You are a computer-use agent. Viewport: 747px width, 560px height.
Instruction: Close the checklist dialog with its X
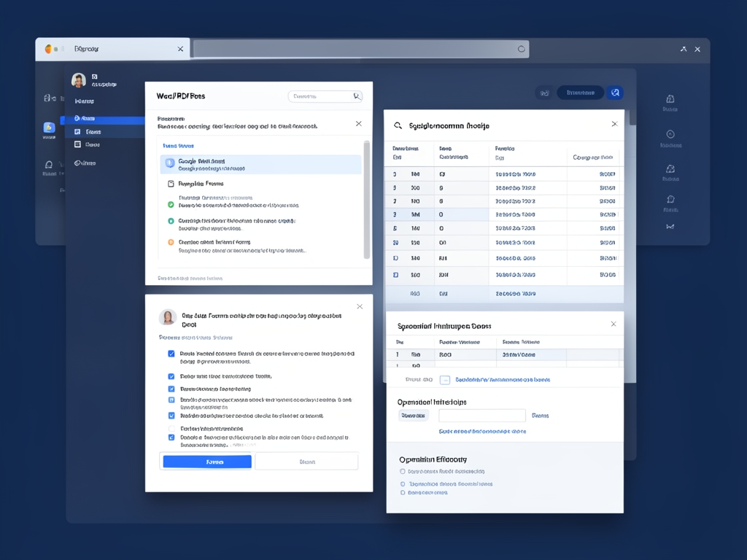[360, 307]
